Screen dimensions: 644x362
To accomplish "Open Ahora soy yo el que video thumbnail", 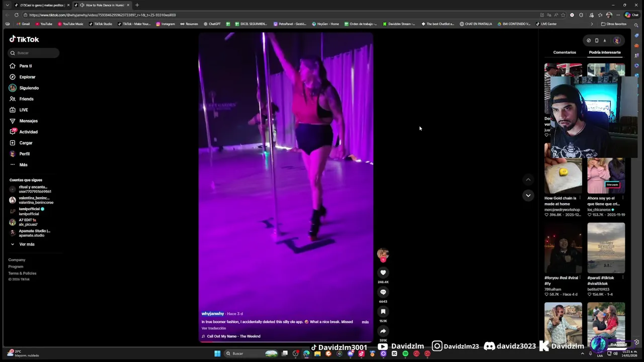I will (606, 175).
